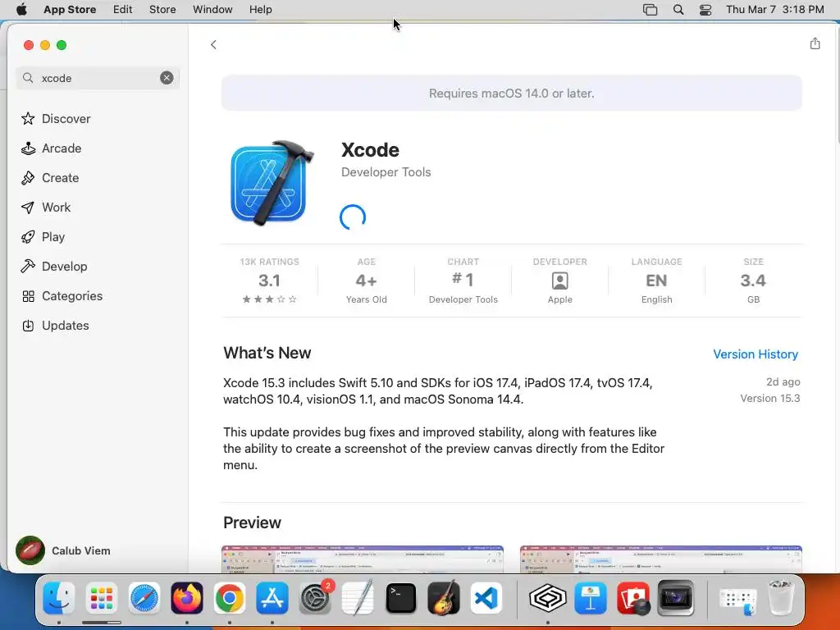Click the Stage Manager menu bar icon

click(x=650, y=10)
